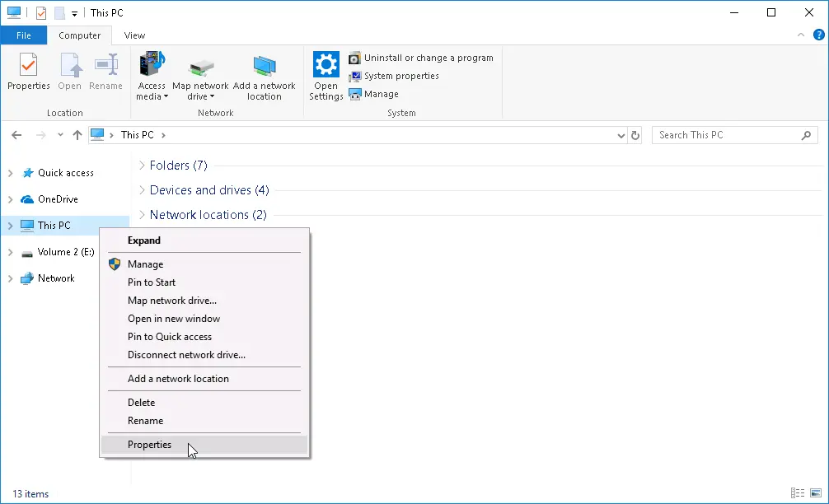Click the Help question mark button

pyautogui.click(x=817, y=35)
